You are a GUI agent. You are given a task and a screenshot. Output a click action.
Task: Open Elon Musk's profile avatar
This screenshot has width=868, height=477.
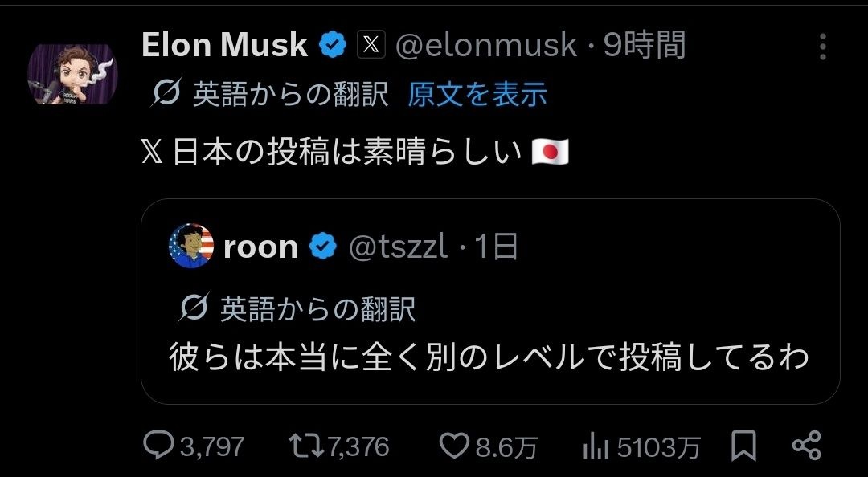tap(73, 75)
